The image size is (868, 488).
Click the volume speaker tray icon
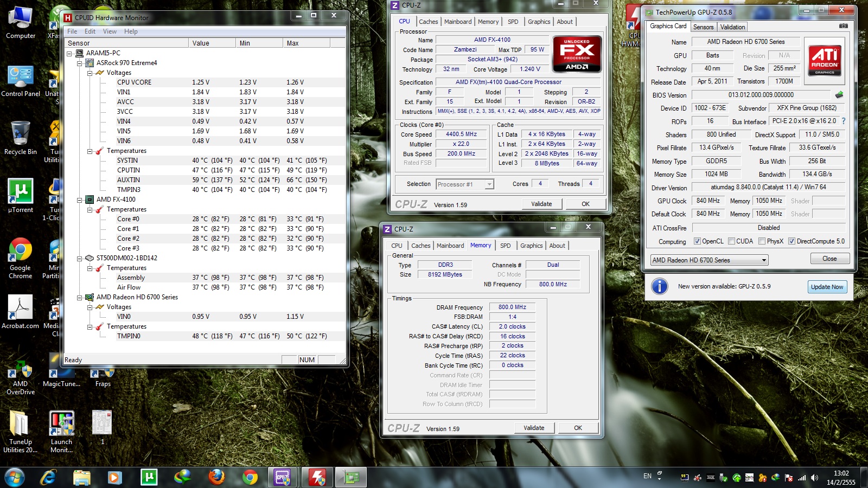814,478
